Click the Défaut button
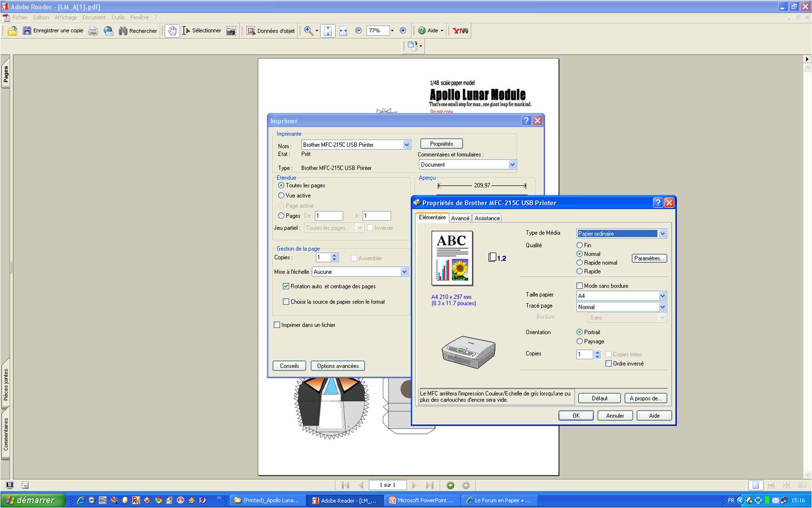This screenshot has width=812, height=508. (x=599, y=398)
